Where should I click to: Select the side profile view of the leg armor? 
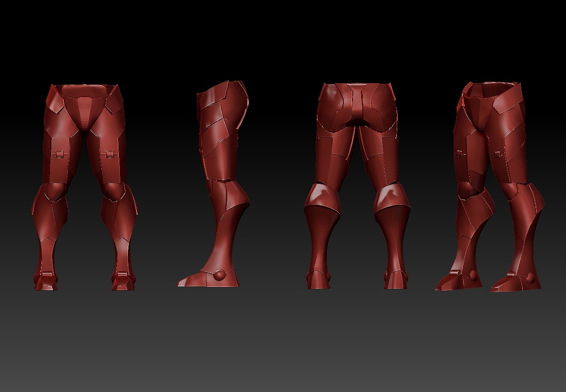pos(213,183)
